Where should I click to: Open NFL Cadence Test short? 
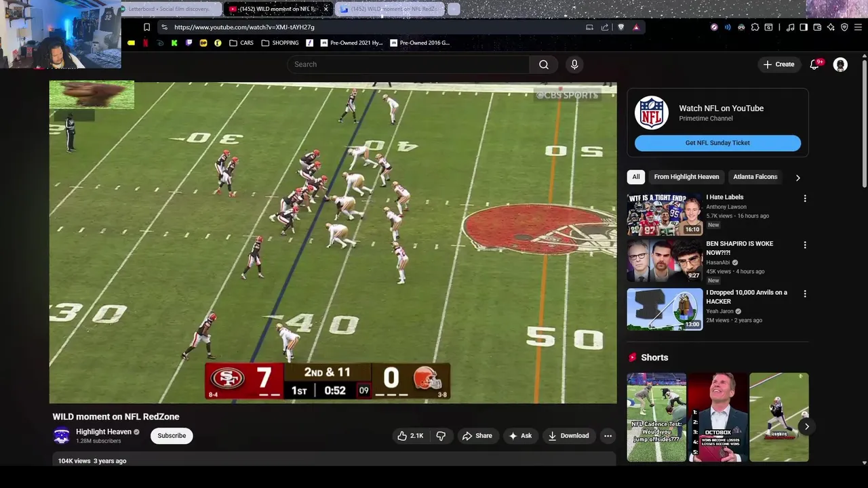pyautogui.click(x=656, y=417)
